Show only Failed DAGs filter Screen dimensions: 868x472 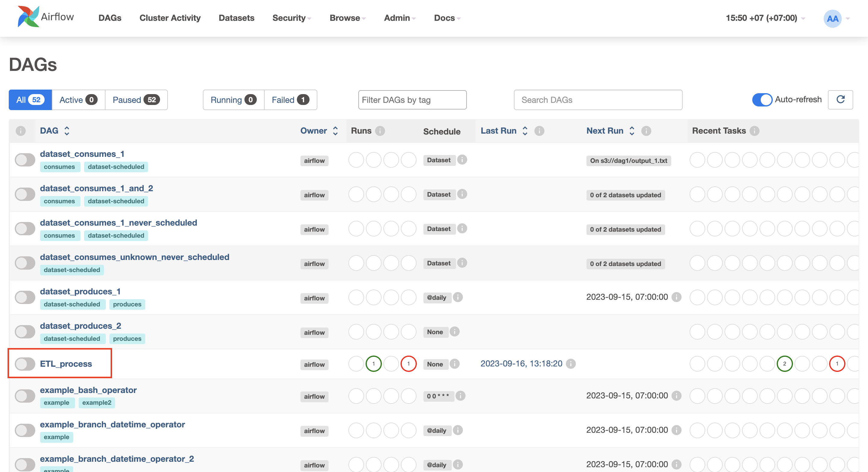point(290,100)
